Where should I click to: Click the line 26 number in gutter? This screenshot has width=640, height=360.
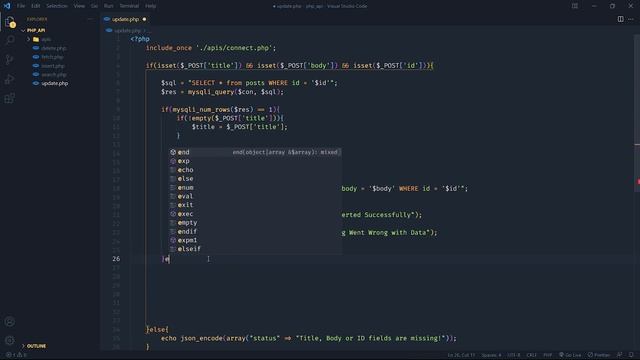coord(116,259)
